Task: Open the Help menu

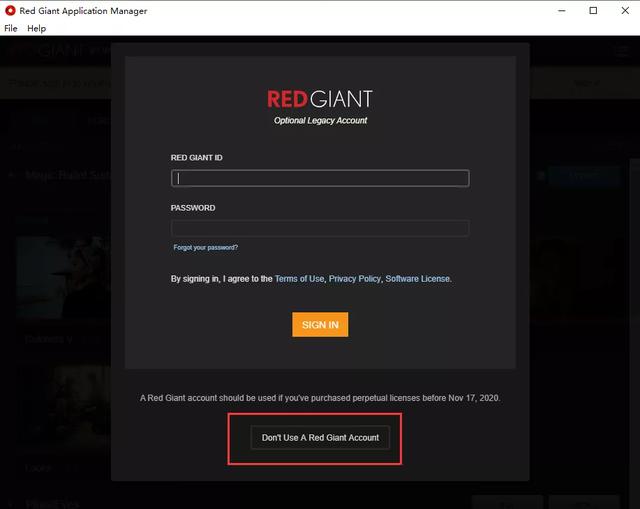Action: [x=36, y=29]
